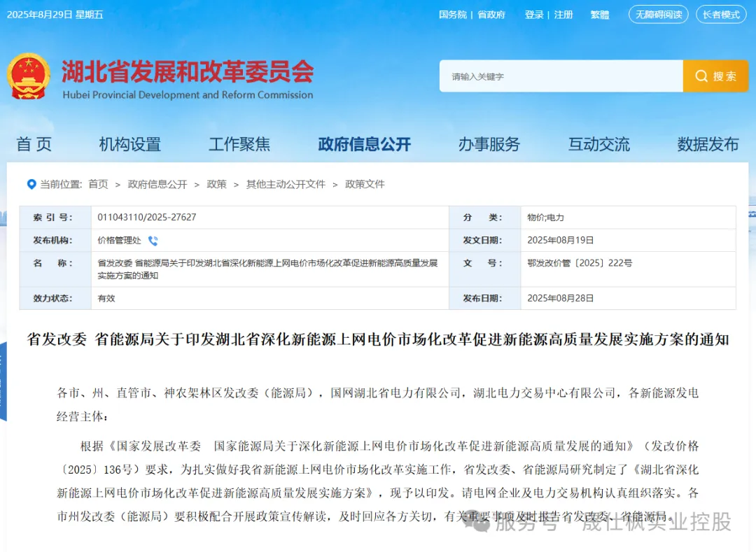Screen dimensions: 756x552
Task: Select the 工作聚焦 navigation item
Action: [x=239, y=144]
